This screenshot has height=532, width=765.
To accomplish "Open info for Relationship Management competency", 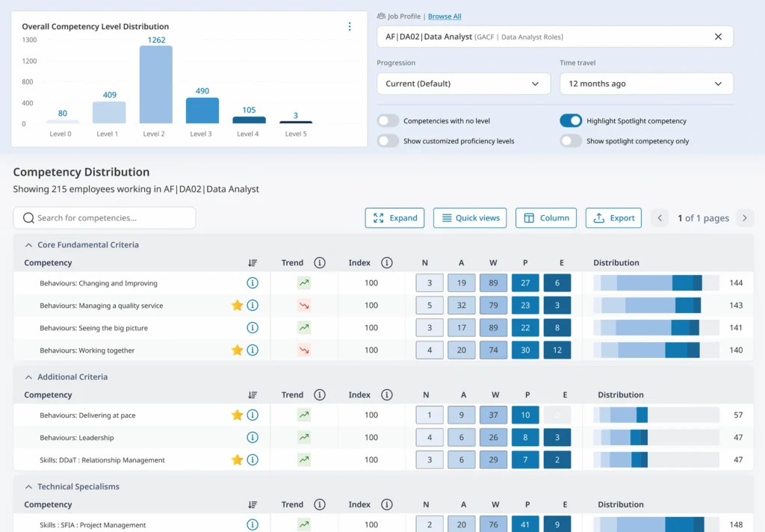I will point(253,460).
